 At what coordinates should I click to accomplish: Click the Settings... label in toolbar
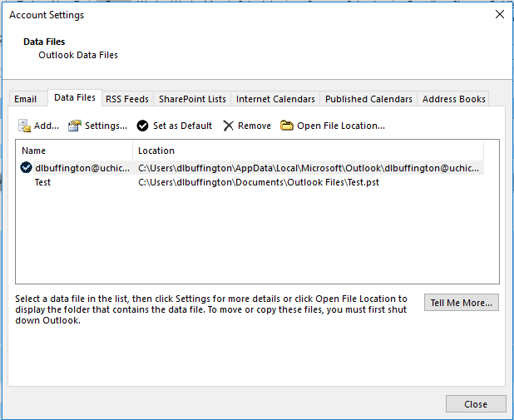point(106,126)
